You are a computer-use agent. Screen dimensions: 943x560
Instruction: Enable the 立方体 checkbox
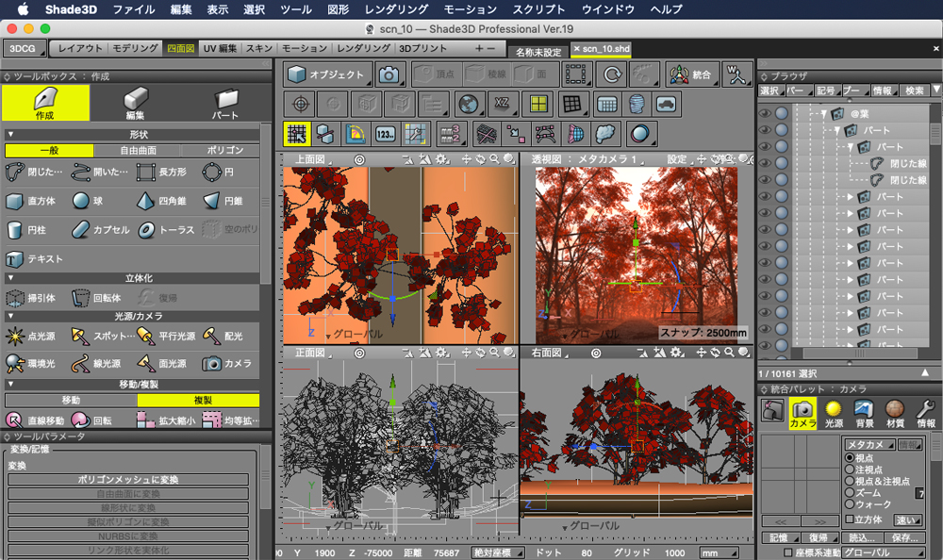[x=850, y=519]
